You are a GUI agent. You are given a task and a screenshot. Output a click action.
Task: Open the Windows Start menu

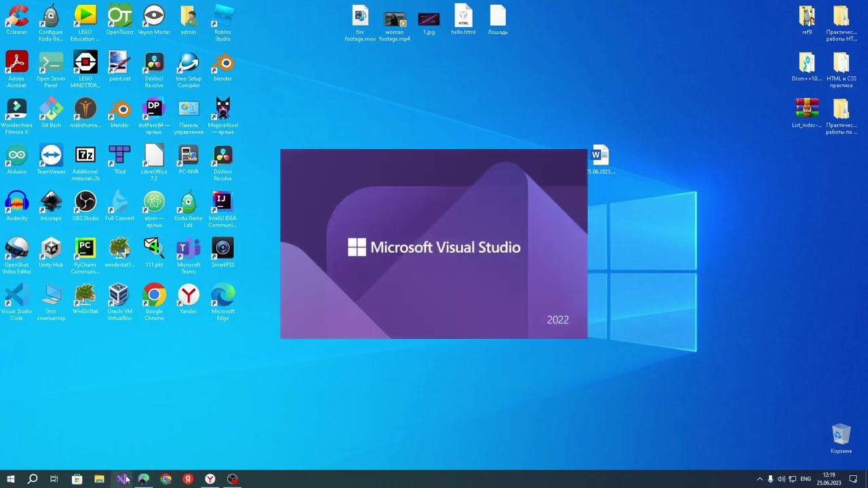[x=10, y=479]
